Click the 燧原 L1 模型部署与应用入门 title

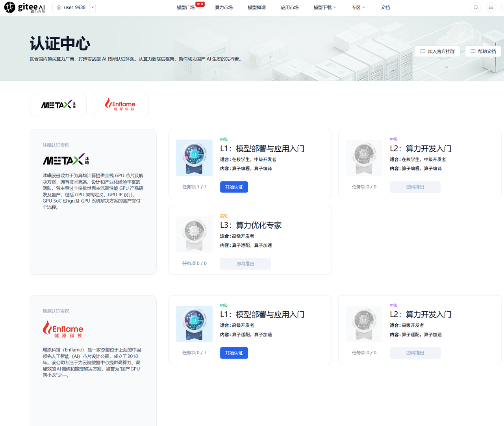click(x=262, y=314)
